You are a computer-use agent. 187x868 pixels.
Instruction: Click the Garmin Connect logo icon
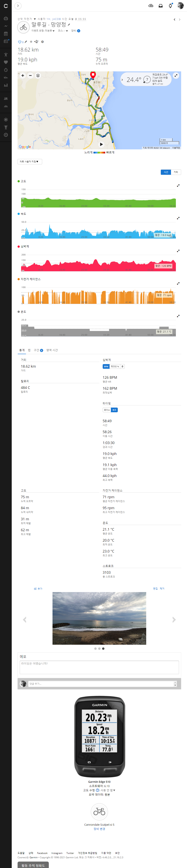tap(6, 6)
